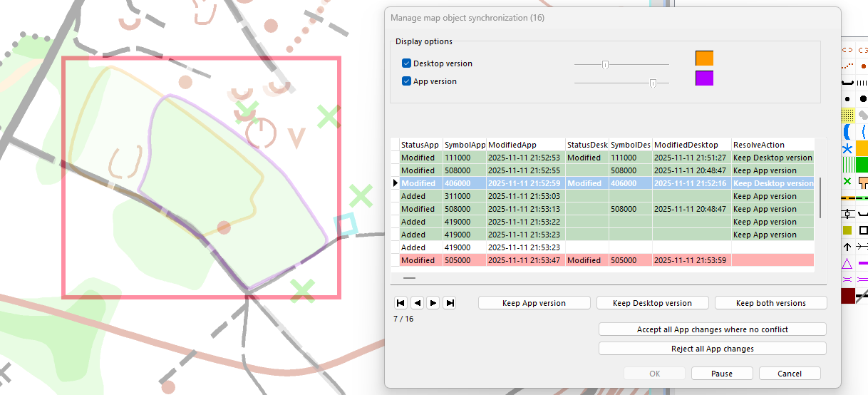The width and height of the screenshot is (868, 395).
Task: Select the thick purple line symbol
Action: point(863,263)
